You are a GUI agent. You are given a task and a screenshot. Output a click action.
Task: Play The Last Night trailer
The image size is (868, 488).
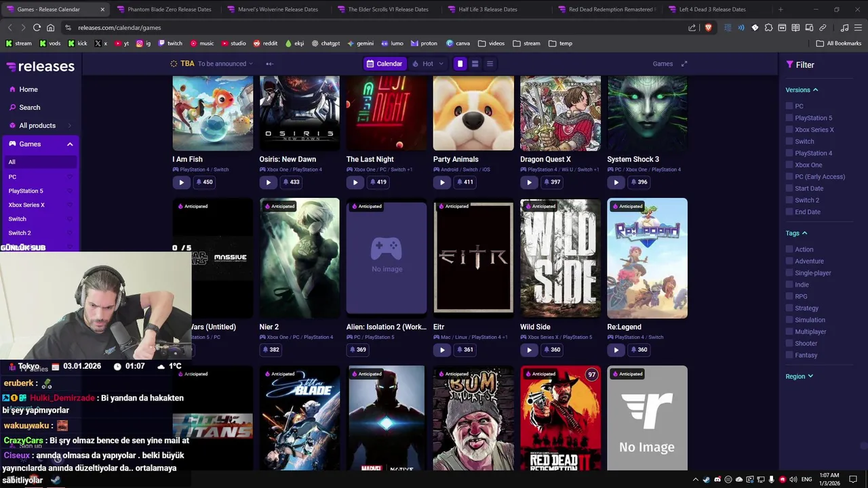tap(355, 182)
